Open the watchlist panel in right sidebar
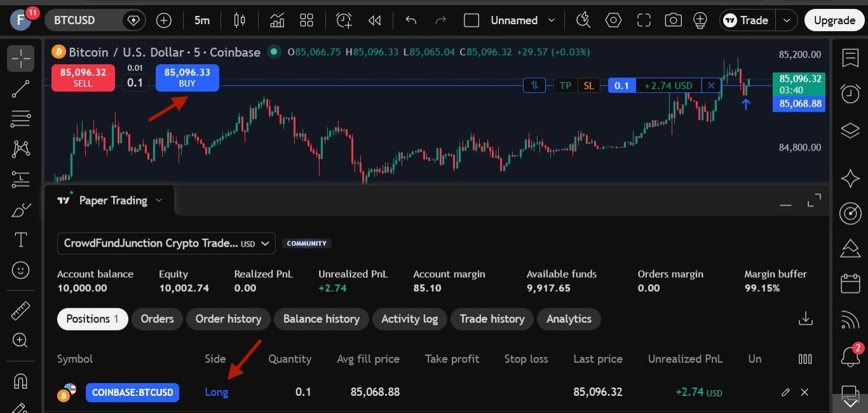The image size is (868, 413). tap(850, 58)
